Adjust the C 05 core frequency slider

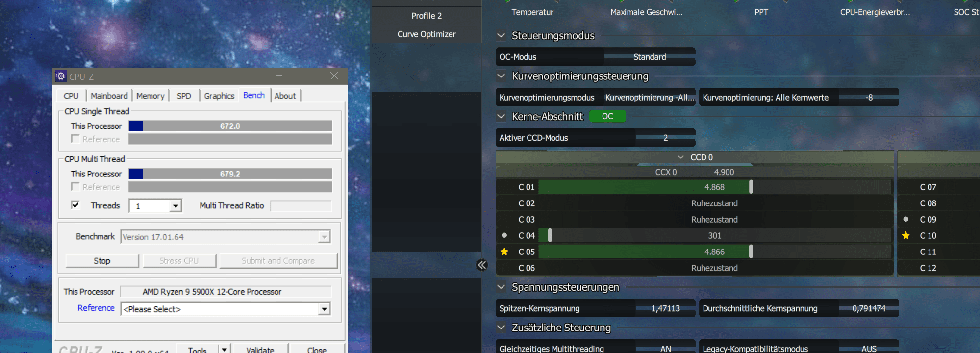715,252
